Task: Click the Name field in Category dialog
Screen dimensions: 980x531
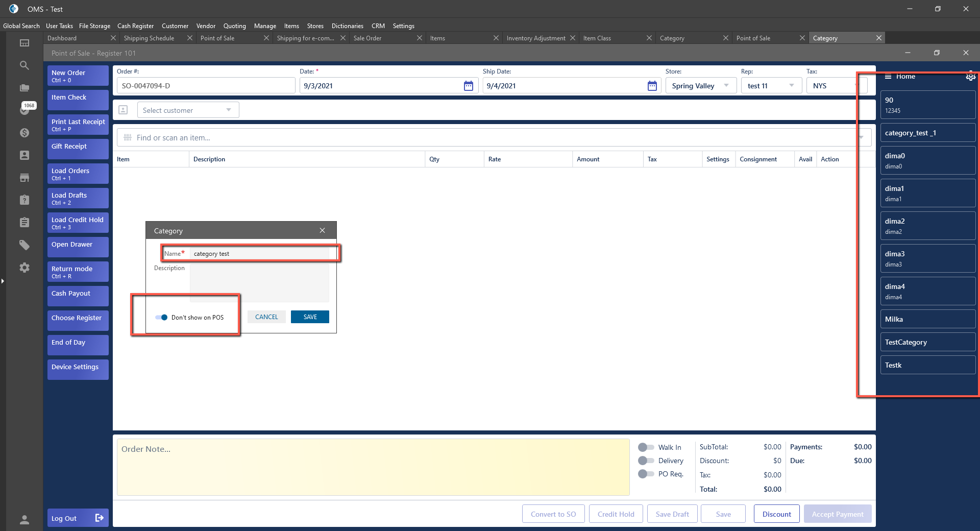Action: pyautogui.click(x=259, y=254)
